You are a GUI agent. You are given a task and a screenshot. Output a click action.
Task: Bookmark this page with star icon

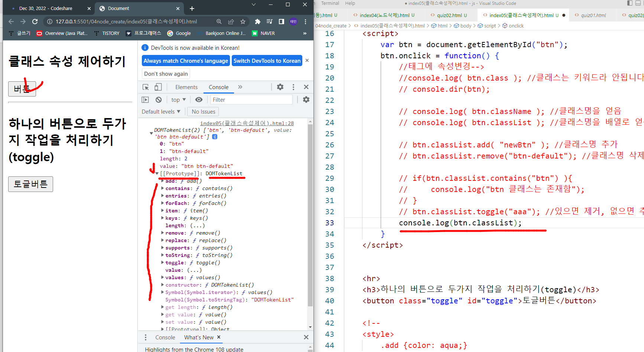click(243, 22)
